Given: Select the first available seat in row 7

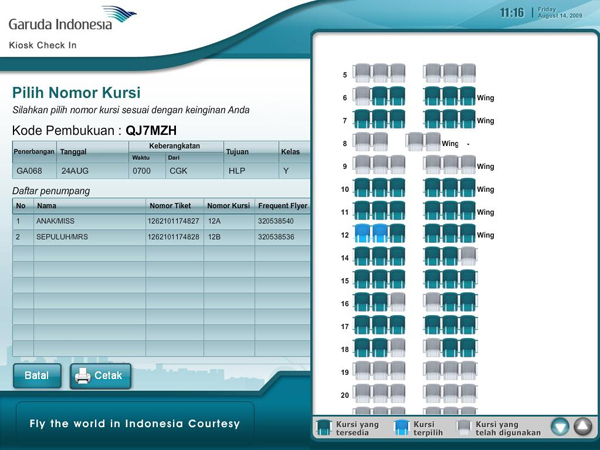Looking at the screenshot, I should pos(362,120).
